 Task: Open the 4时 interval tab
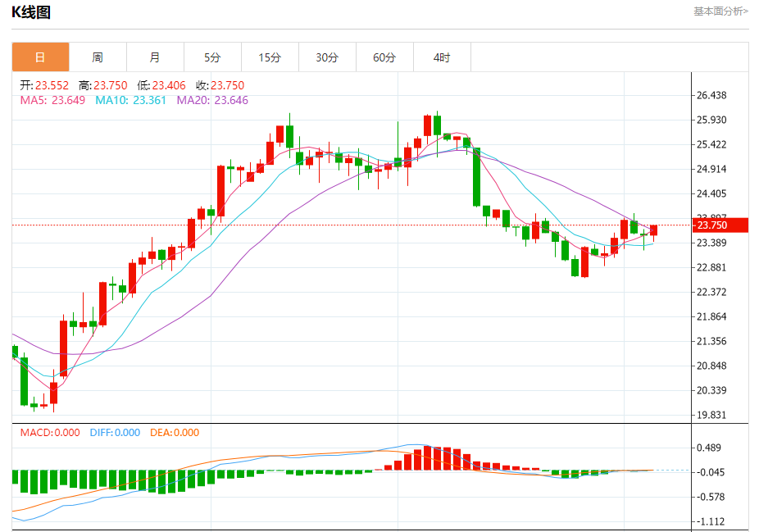tap(442, 57)
